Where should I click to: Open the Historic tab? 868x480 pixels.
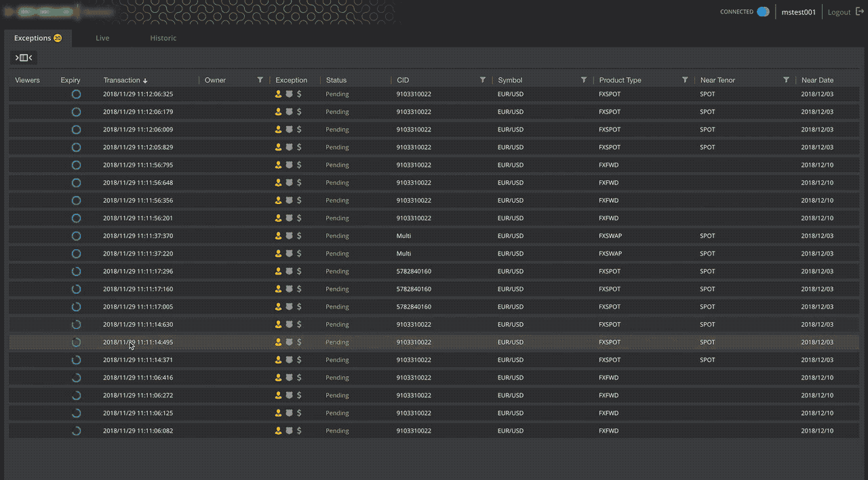(x=163, y=38)
